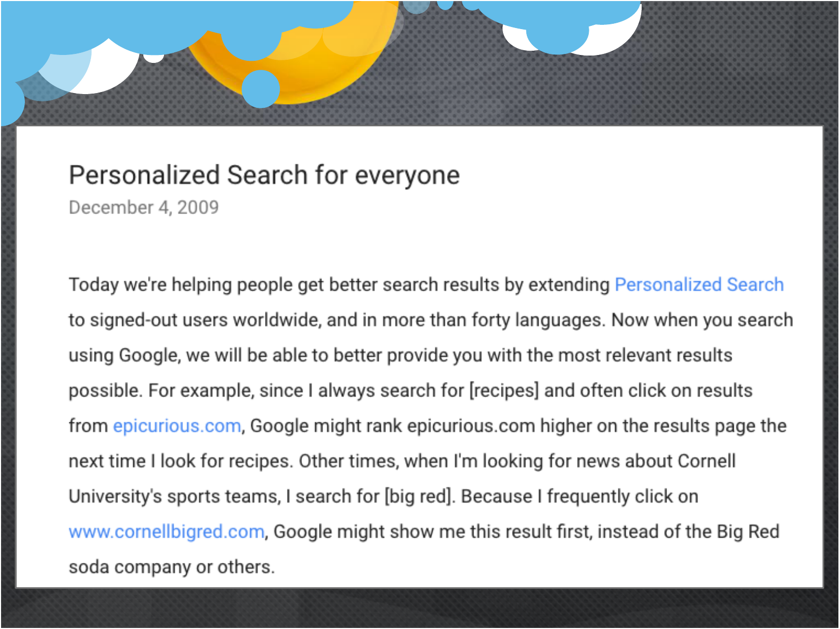Click the word 'Cornell' in the paragraph
The image size is (840, 629).
tap(706, 461)
